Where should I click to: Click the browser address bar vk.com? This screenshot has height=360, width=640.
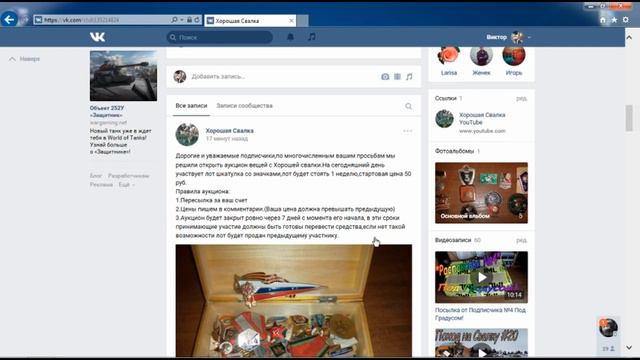(x=102, y=20)
